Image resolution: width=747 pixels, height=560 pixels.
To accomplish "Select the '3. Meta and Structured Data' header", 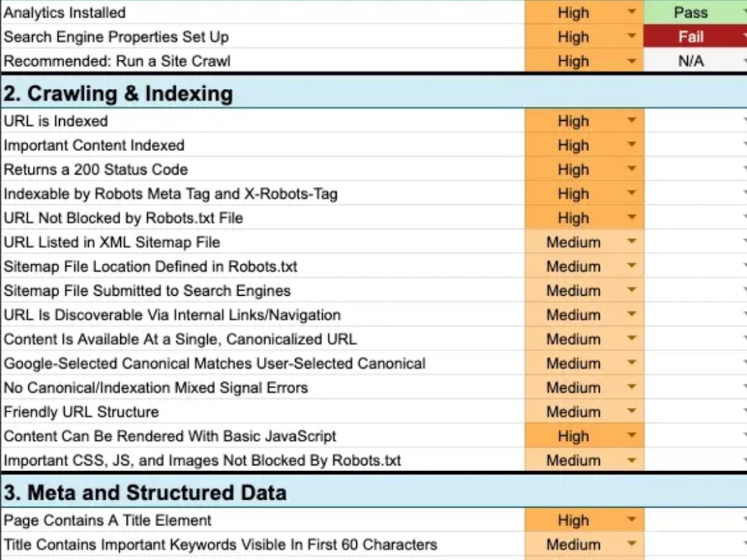I will coord(373,492).
